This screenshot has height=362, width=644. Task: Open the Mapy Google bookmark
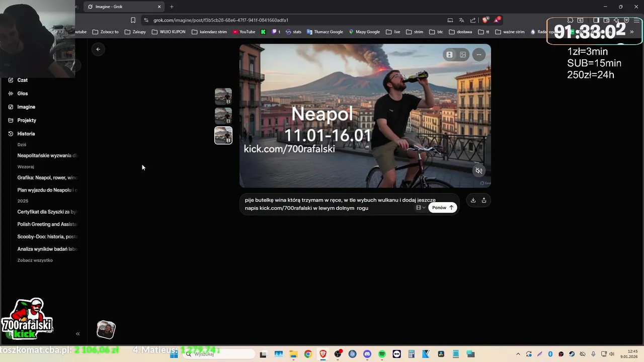pyautogui.click(x=364, y=32)
